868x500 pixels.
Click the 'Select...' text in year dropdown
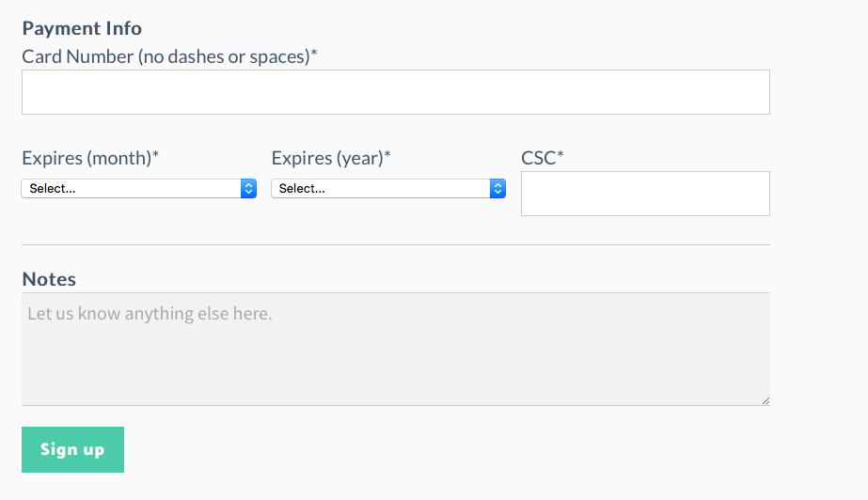point(302,189)
